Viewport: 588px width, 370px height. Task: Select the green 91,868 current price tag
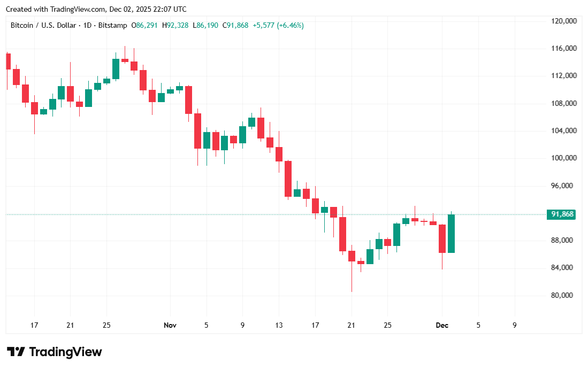coord(562,214)
